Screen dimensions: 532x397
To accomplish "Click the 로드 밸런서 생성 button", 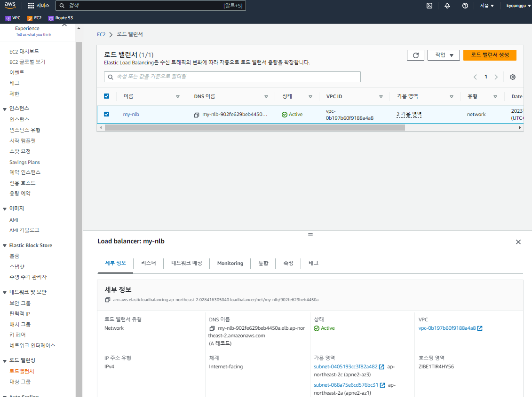I will pos(490,55).
